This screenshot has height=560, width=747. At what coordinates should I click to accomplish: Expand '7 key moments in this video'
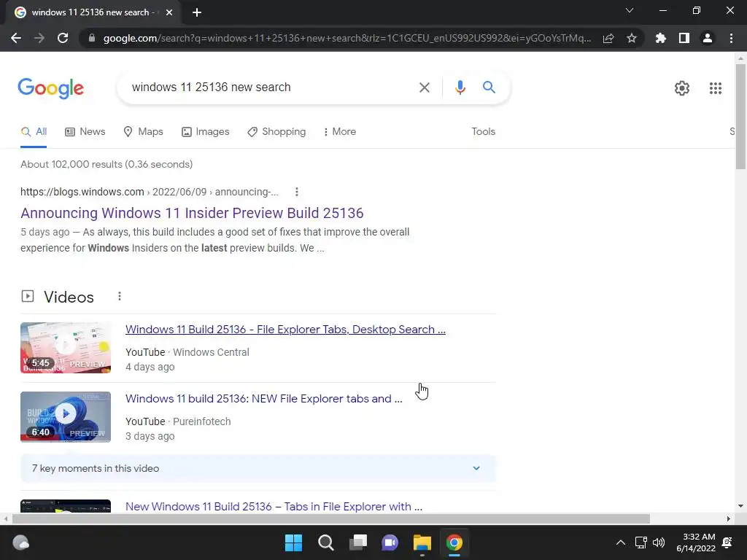258,469
